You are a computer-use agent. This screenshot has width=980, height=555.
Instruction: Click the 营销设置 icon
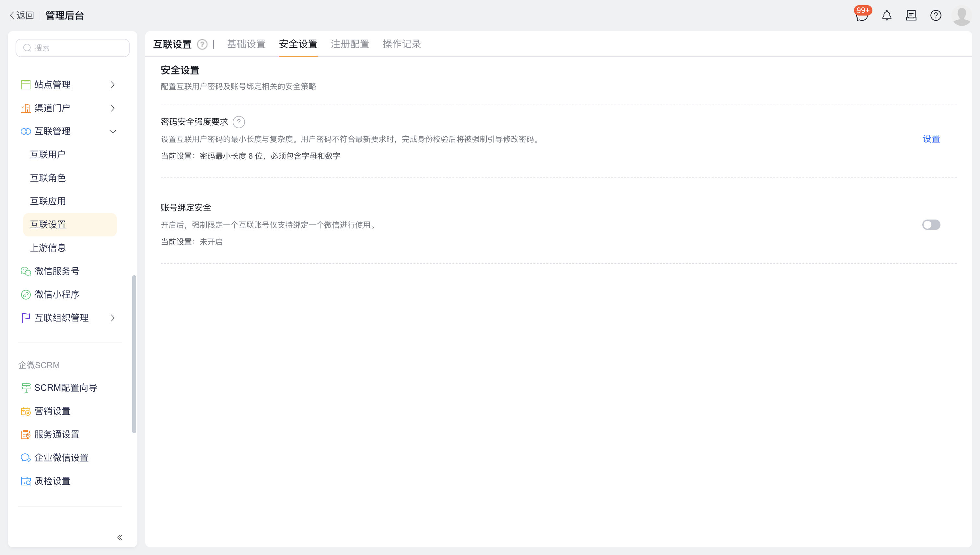(x=26, y=411)
